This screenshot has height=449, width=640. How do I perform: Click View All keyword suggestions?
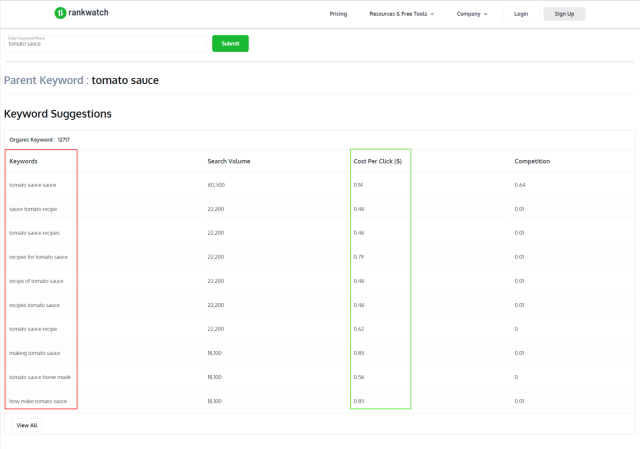[x=27, y=425]
